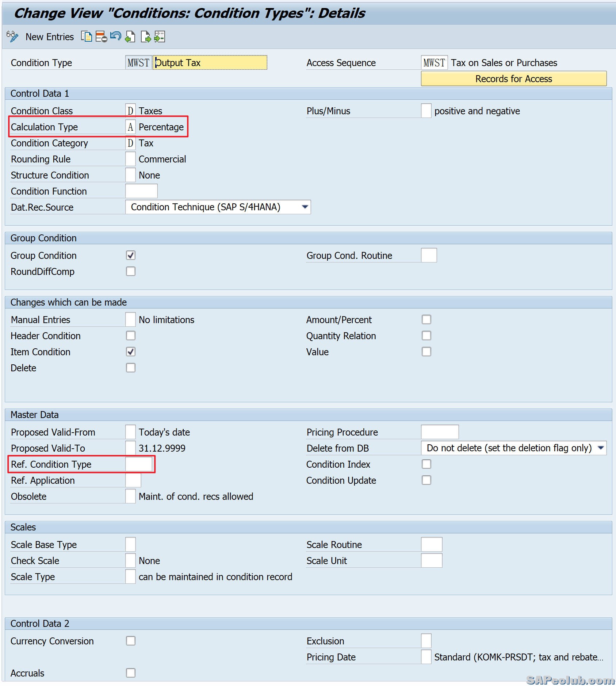Click the Other Entry position icon
Screen dimensions: 616x686
(160, 37)
